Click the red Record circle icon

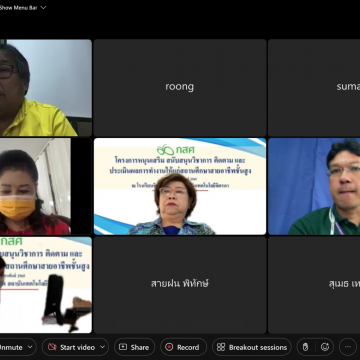169,347
